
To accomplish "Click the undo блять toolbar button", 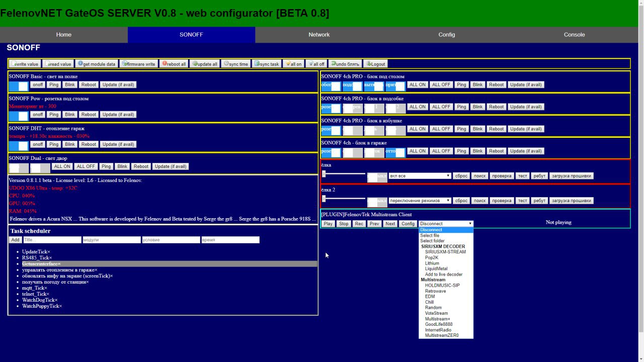I will click(x=345, y=64).
